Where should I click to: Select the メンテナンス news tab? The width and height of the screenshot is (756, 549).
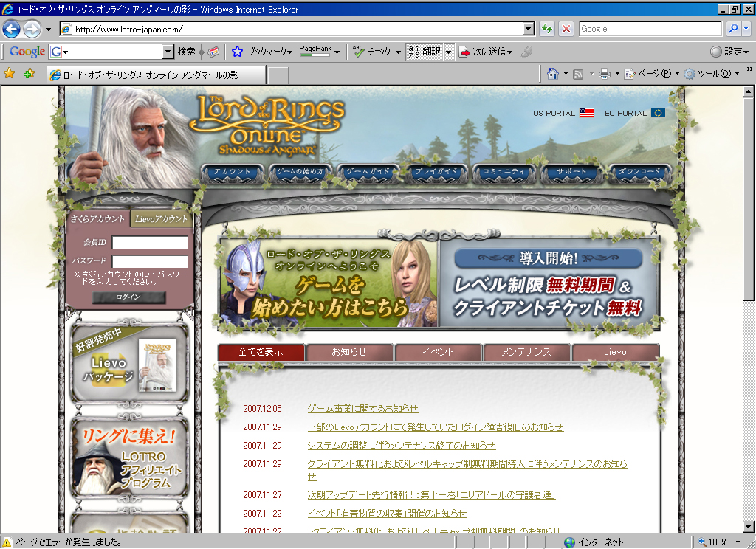(x=526, y=352)
